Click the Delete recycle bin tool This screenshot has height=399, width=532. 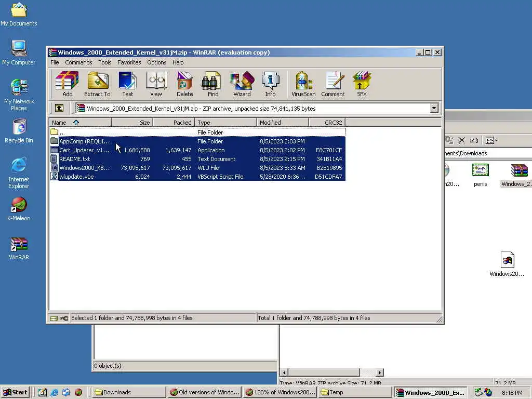[184, 84]
